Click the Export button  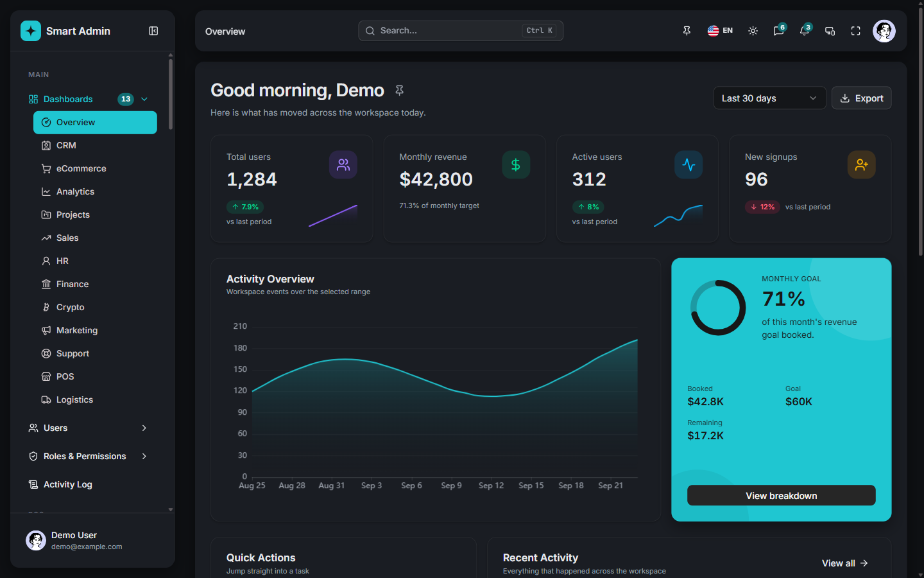862,98
